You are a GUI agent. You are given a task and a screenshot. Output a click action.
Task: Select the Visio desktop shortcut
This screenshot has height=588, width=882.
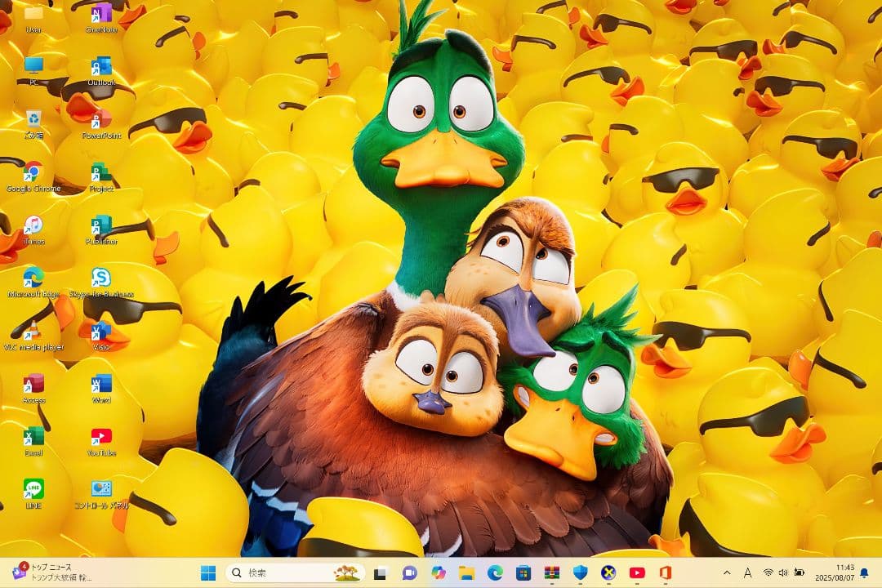[x=101, y=332]
